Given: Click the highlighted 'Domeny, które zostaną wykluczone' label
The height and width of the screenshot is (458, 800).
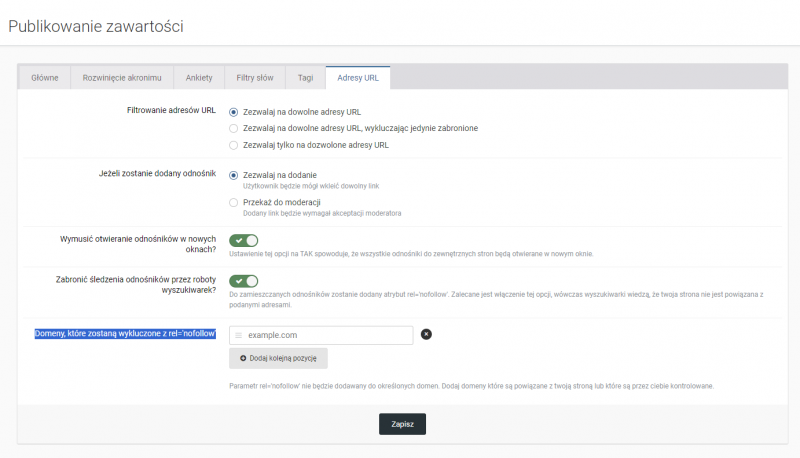Looking at the screenshot, I should coord(126,334).
